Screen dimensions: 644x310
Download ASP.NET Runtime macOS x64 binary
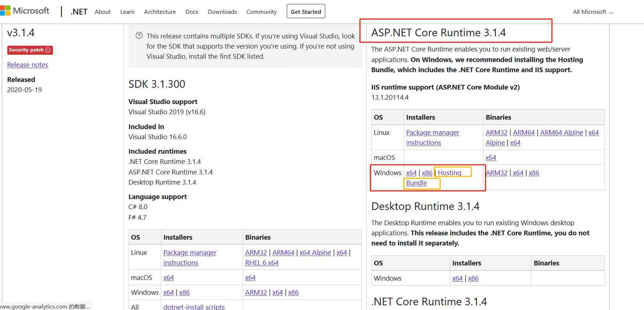[491, 157]
